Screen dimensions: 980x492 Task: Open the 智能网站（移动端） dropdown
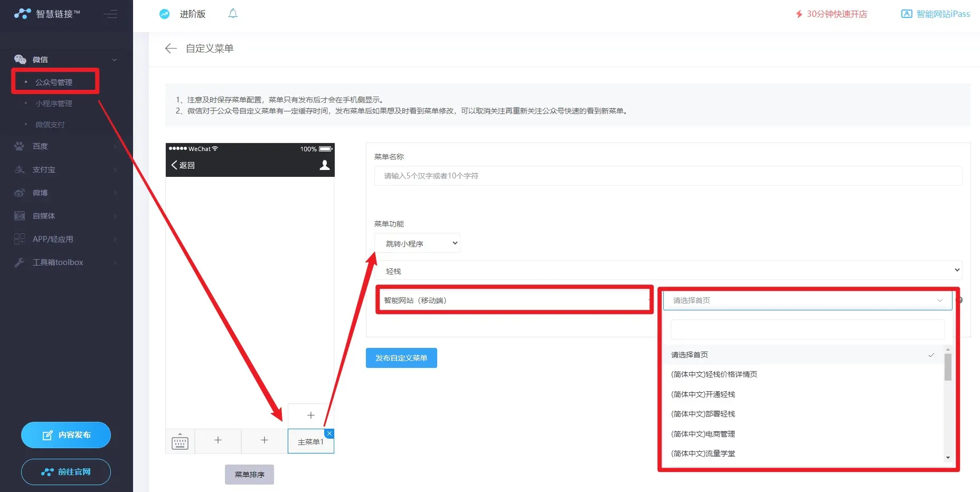514,300
